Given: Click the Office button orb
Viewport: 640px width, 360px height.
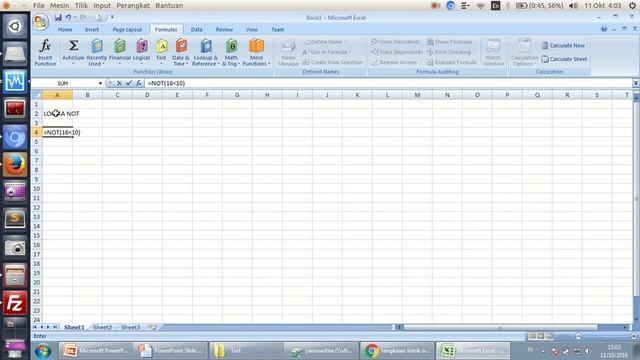Looking at the screenshot, I should point(41,22).
